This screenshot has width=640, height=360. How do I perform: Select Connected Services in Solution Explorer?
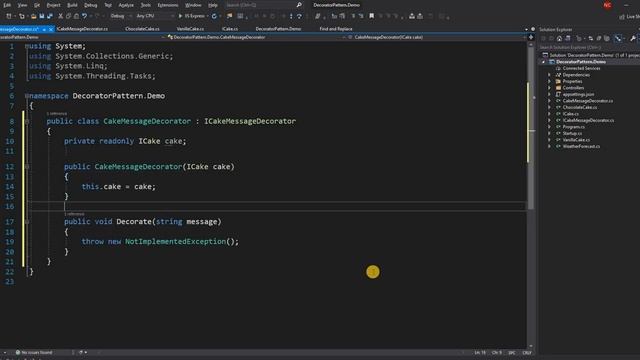(581, 69)
